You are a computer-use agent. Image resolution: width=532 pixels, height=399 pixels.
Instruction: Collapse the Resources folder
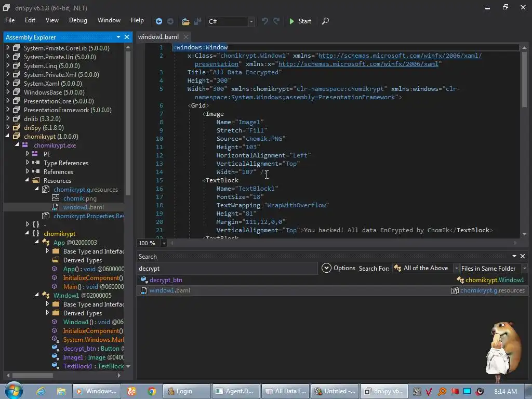[x=27, y=180]
